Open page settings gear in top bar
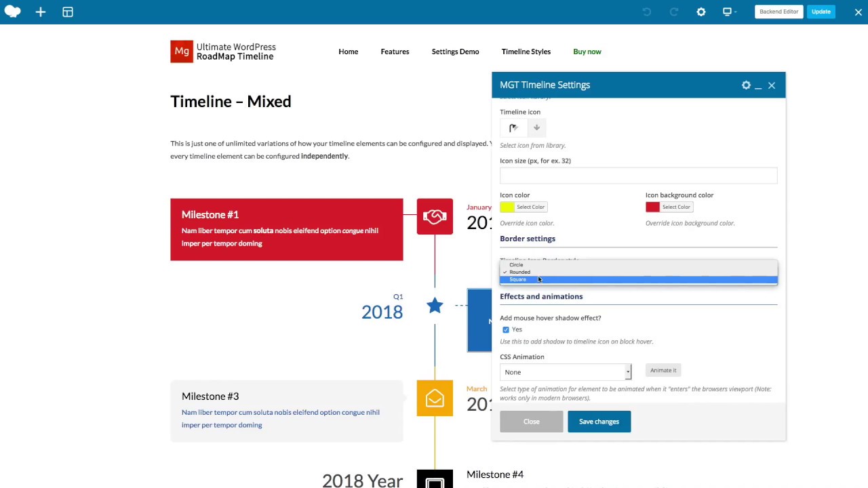Screen dimensions: 868x488 click(x=701, y=12)
